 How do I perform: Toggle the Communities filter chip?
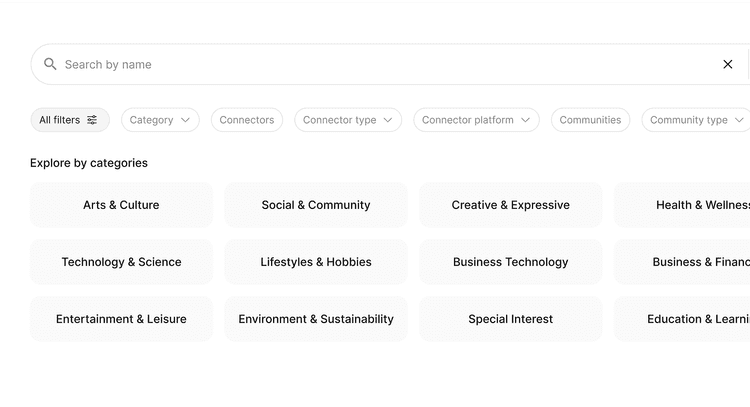590,120
